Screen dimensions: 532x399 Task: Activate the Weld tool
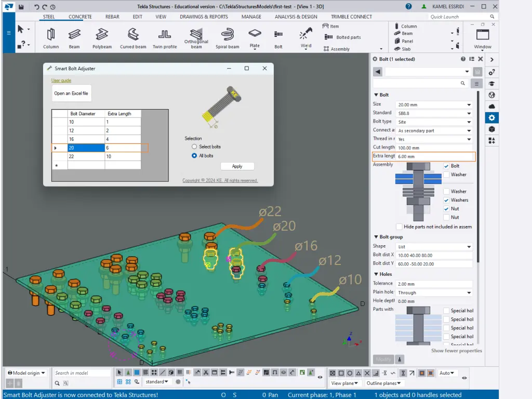[305, 38]
